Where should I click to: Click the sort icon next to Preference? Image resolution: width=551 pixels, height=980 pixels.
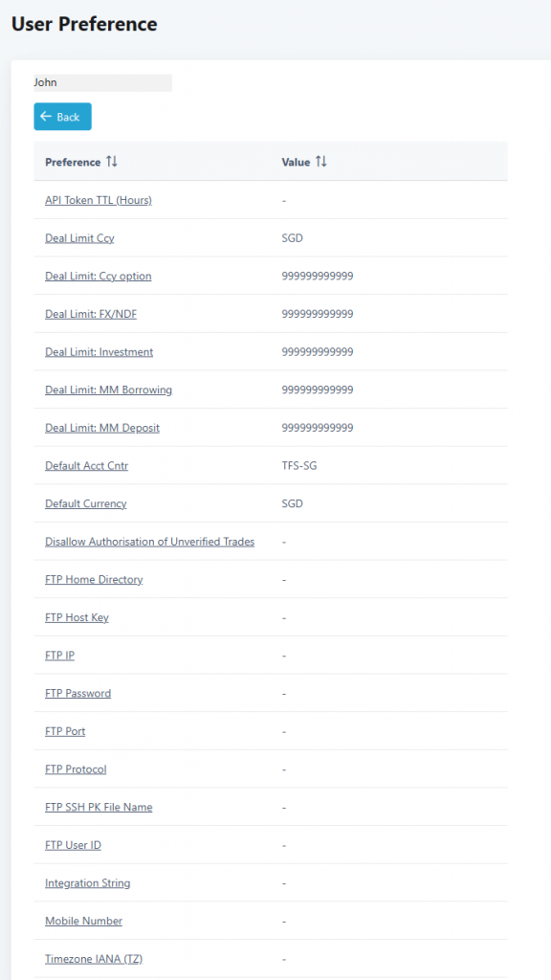[x=112, y=162]
